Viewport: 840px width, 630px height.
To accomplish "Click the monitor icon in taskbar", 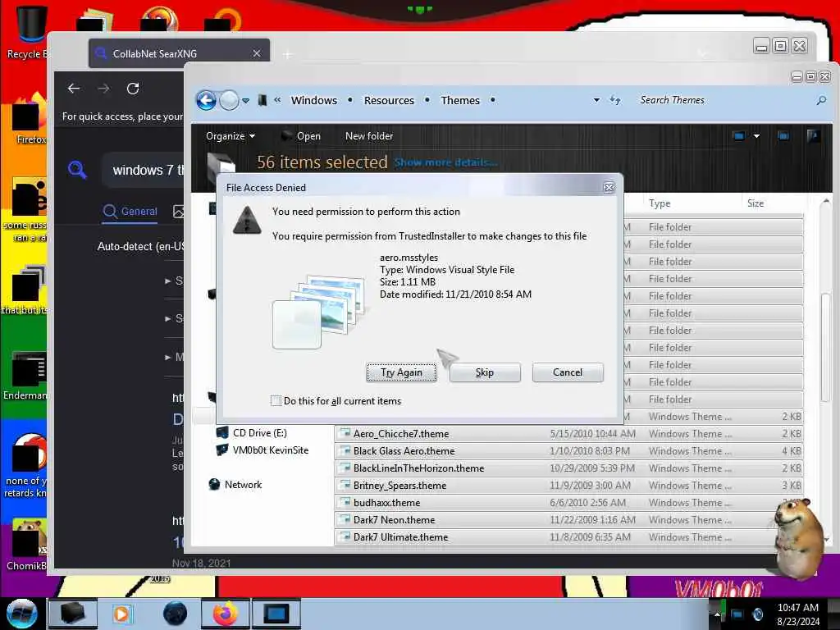I will coord(276,614).
